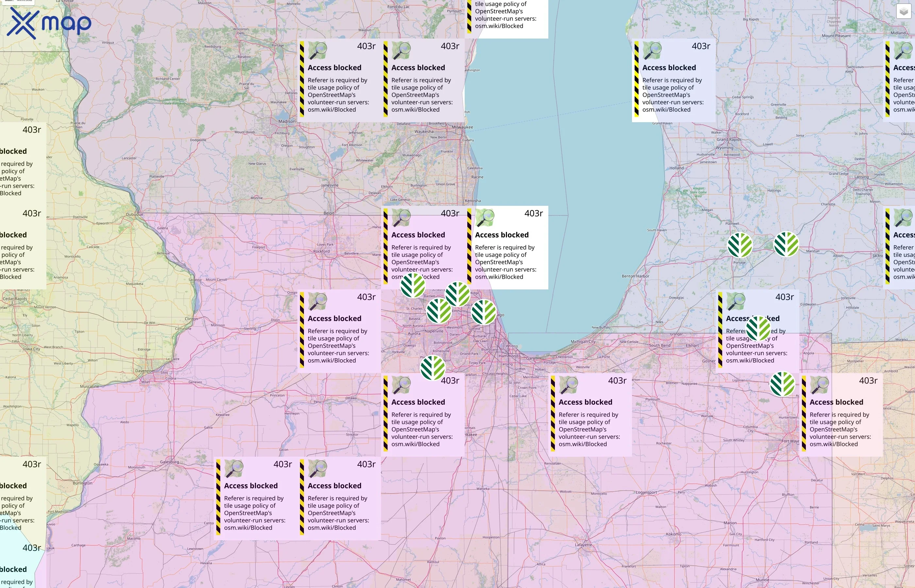This screenshot has width=915, height=588.
Task: Click the Naperville city label
Action: tap(434, 332)
